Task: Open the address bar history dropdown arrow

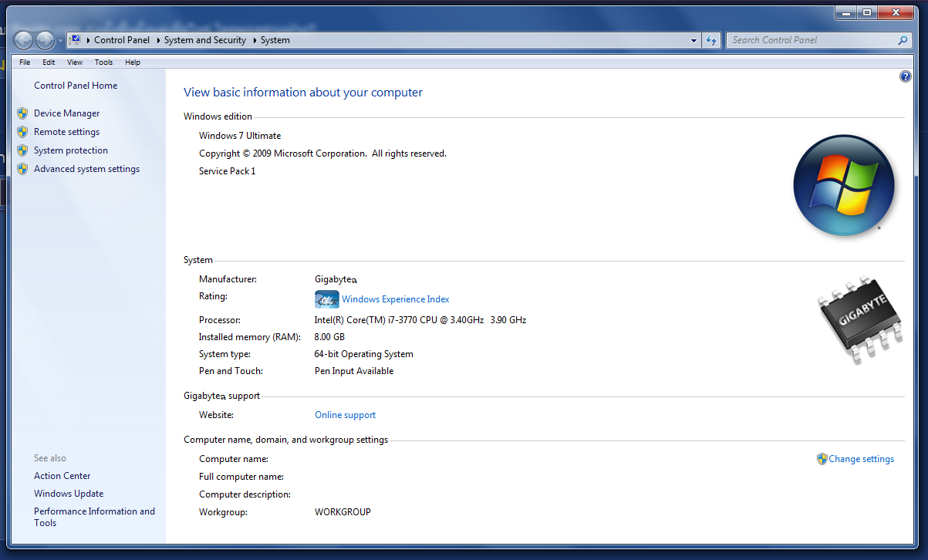Action: click(694, 40)
